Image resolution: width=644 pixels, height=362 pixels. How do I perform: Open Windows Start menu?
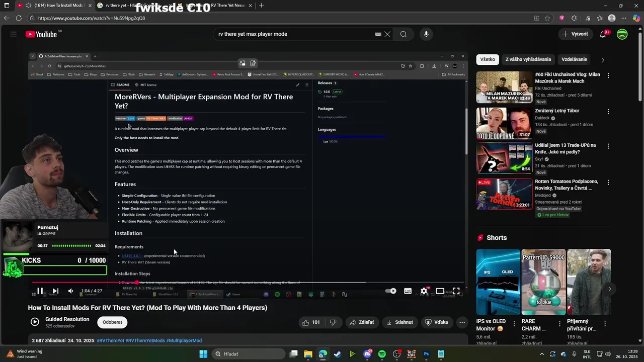click(x=203, y=354)
